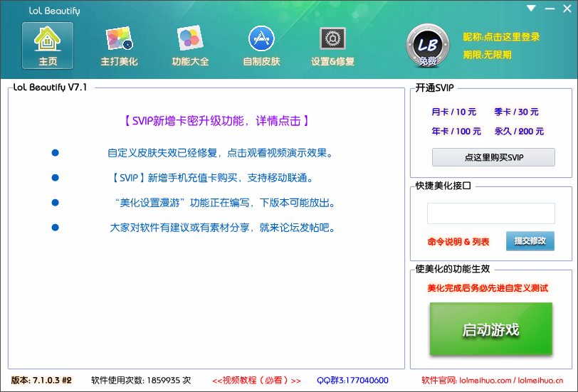Select 永久 / 200 元 plan
Image resolution: width=578 pixels, height=392 pixels.
(519, 131)
